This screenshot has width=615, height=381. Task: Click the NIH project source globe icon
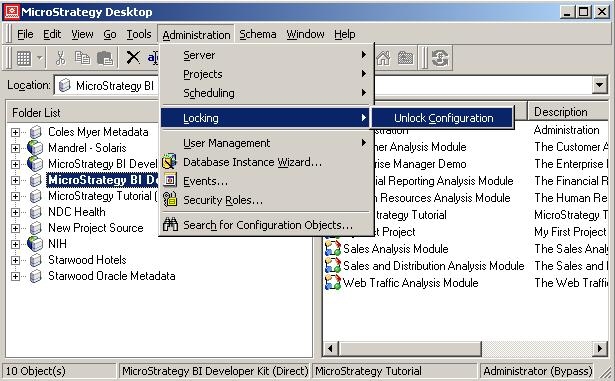pyautogui.click(x=35, y=244)
